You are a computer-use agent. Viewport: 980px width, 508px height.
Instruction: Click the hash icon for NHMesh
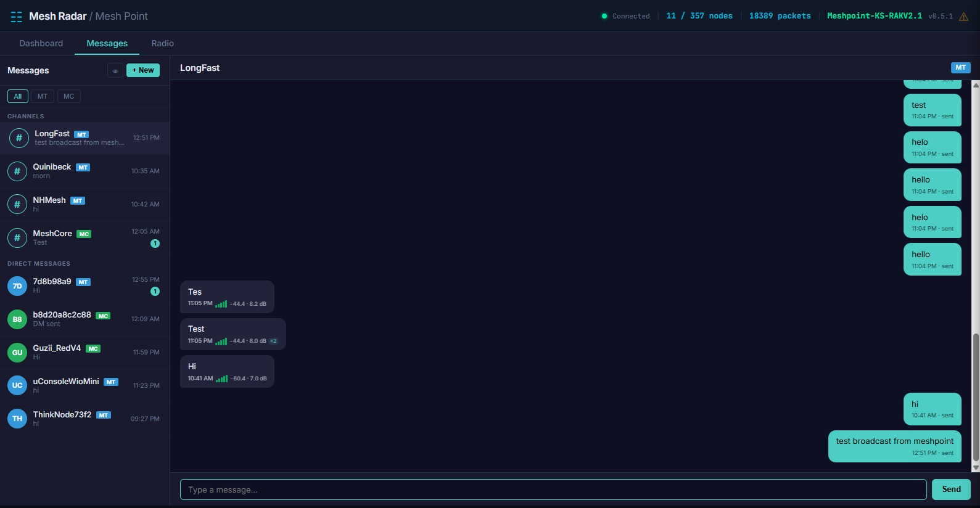point(17,205)
